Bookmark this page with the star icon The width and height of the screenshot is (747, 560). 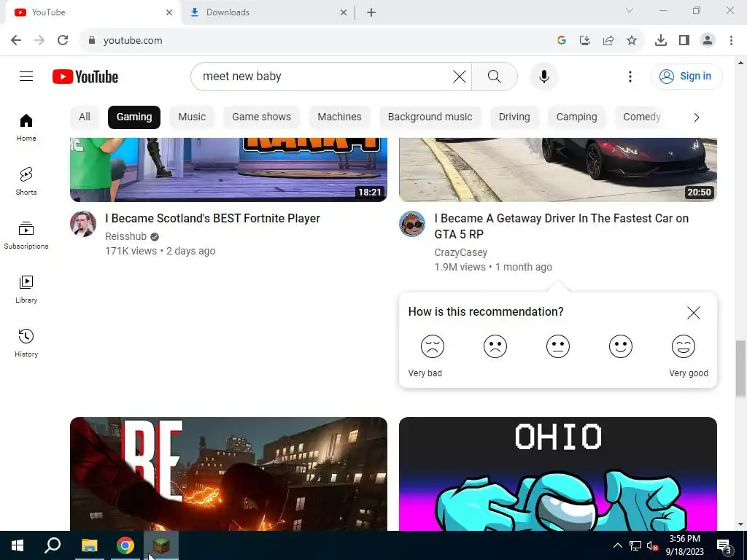tap(632, 41)
